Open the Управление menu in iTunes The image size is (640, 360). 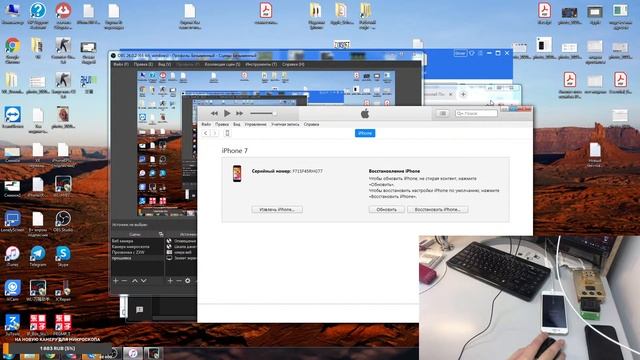point(256,124)
